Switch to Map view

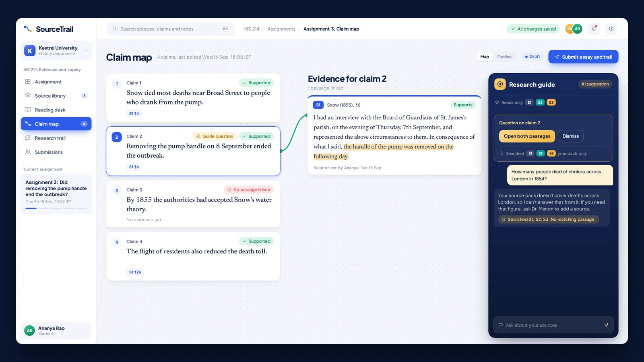tap(485, 57)
